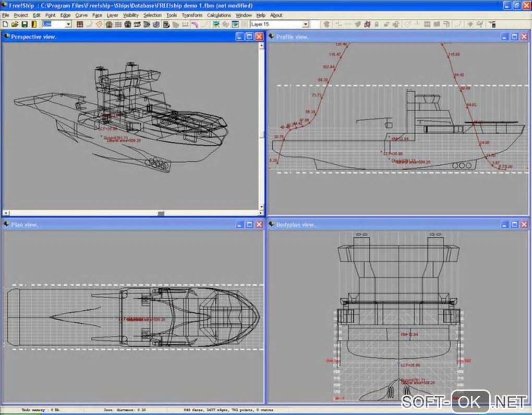Toggle the red diamond control curve display
This screenshot has width=532, height=415.
[x=99, y=24]
